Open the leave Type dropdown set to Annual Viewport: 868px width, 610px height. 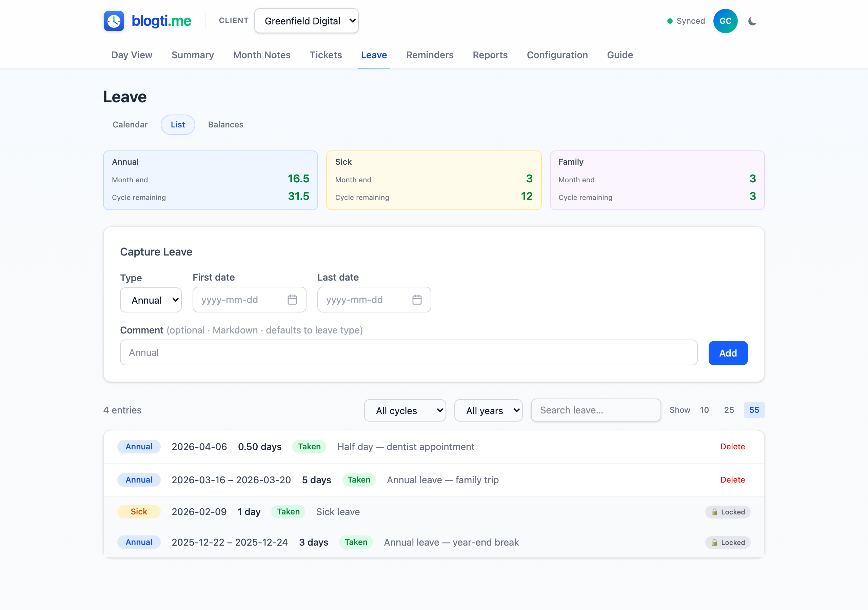(x=151, y=300)
